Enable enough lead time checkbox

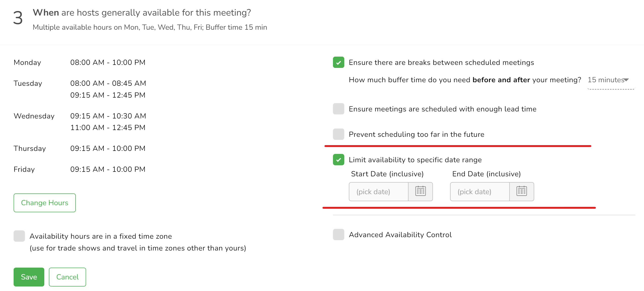(338, 109)
